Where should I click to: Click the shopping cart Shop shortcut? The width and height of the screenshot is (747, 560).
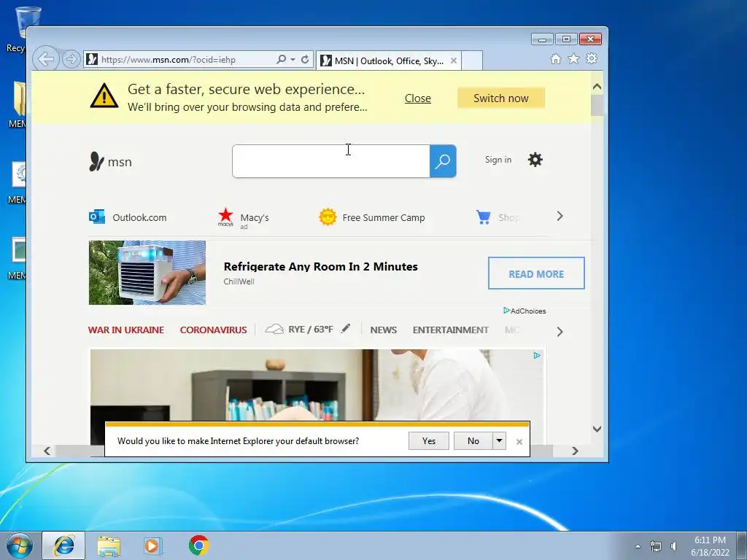[497, 217]
